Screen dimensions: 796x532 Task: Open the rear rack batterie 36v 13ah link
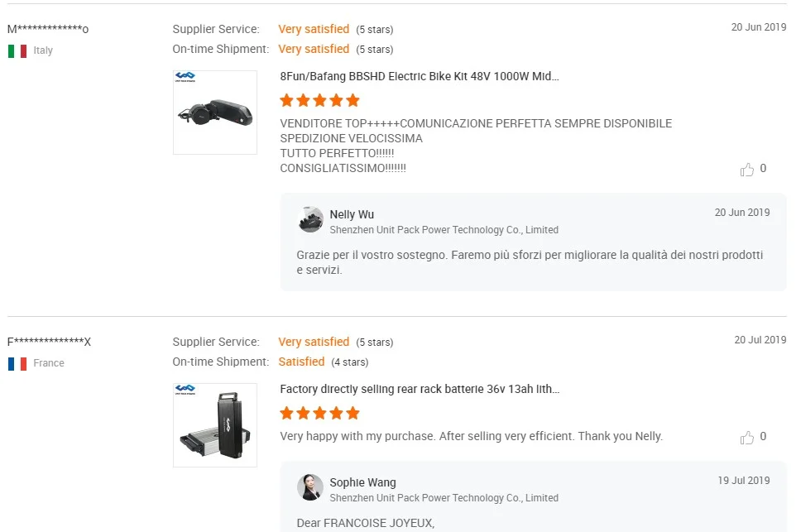click(x=420, y=389)
